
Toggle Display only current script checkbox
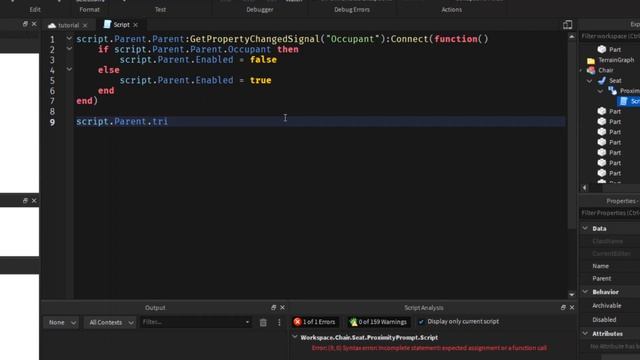coord(421,322)
